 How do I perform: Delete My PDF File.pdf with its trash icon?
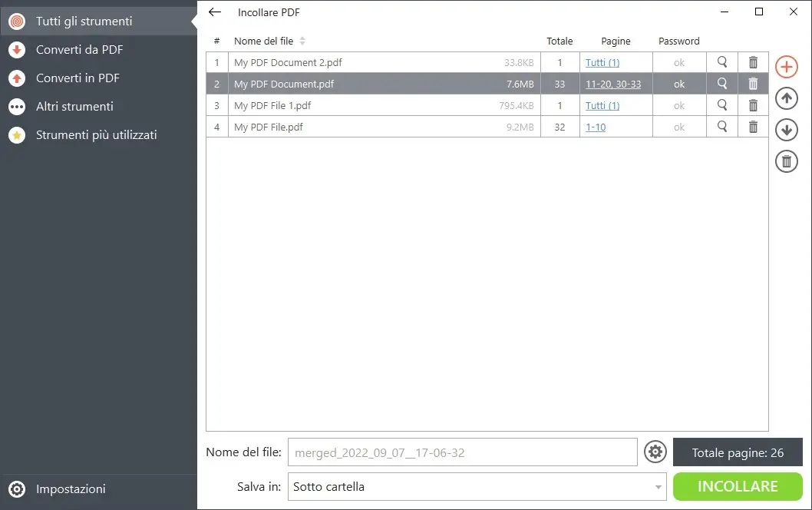753,127
